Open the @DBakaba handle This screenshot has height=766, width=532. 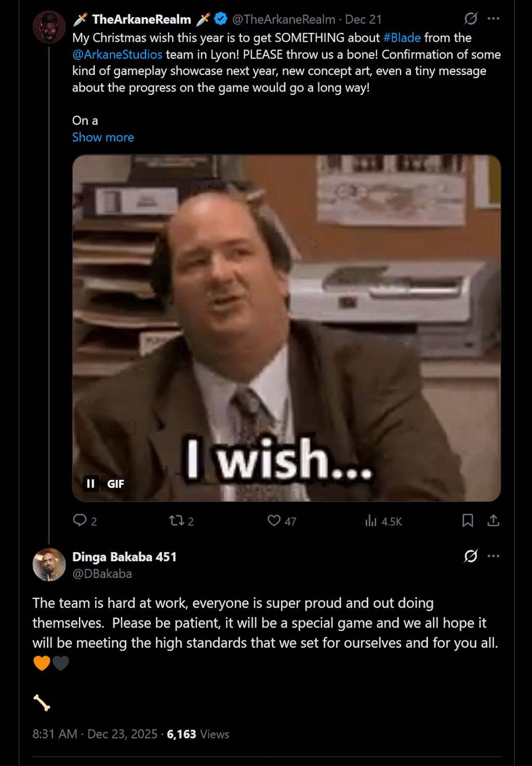click(x=102, y=574)
